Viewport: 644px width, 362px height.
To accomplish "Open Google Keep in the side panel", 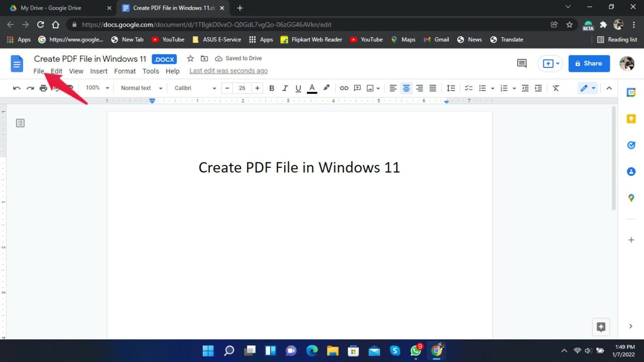I will click(x=631, y=119).
